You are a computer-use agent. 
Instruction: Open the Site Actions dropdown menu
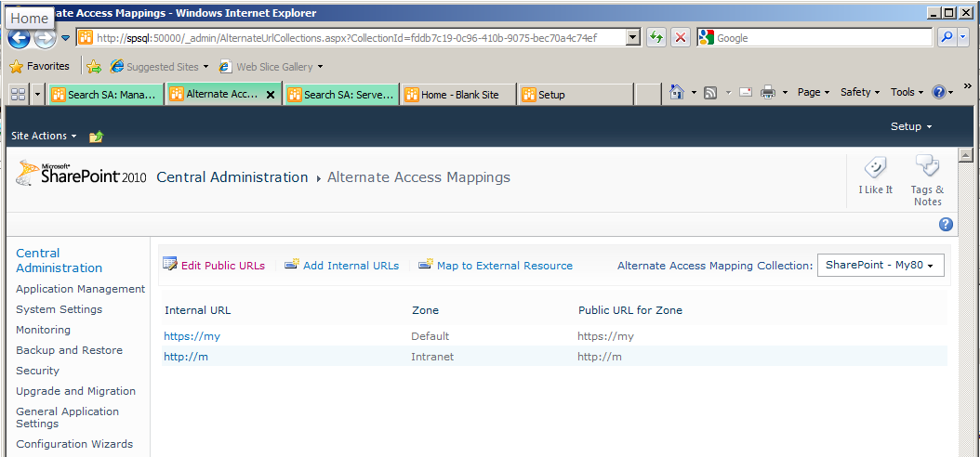pos(44,136)
